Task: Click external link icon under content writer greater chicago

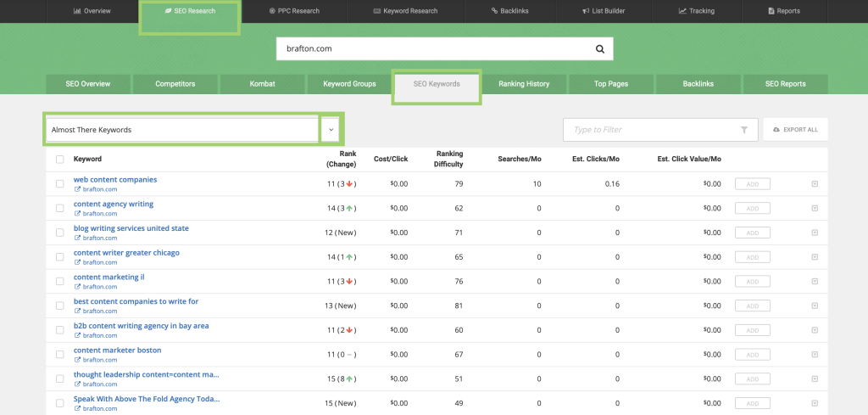Action: click(x=77, y=262)
